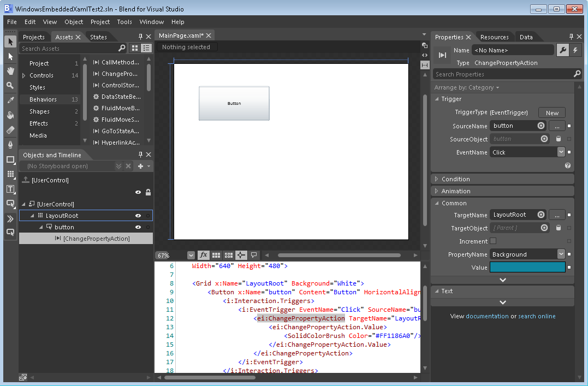Open the Object menu
Viewport: 588px width, 386px height.
[x=74, y=22]
